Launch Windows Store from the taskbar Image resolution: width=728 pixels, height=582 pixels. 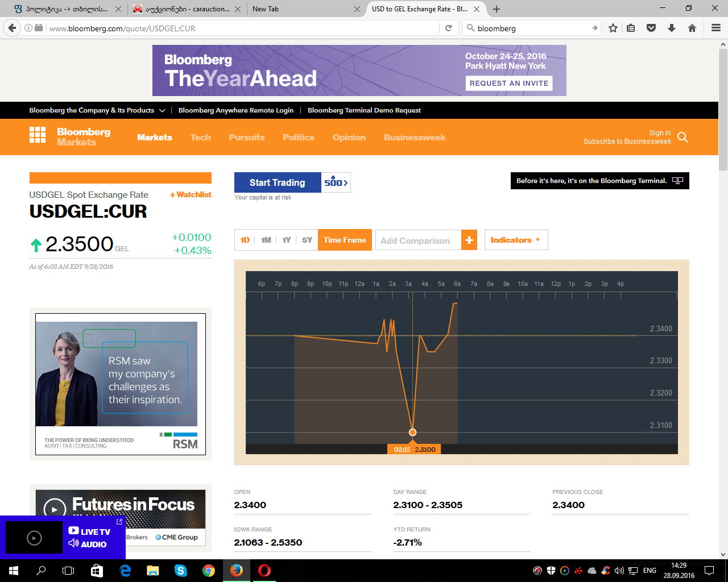click(x=97, y=571)
